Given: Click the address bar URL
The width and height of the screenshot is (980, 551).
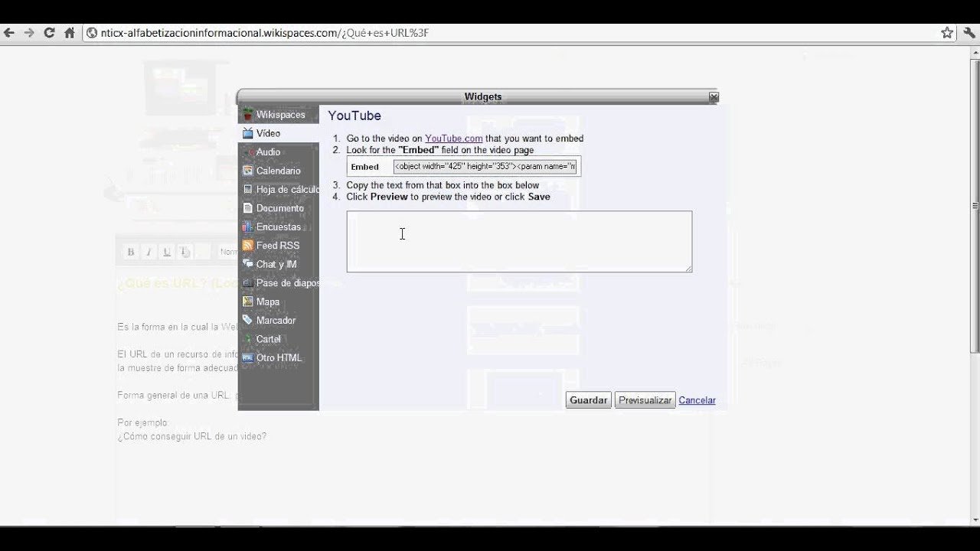Looking at the screenshot, I should coord(264,33).
